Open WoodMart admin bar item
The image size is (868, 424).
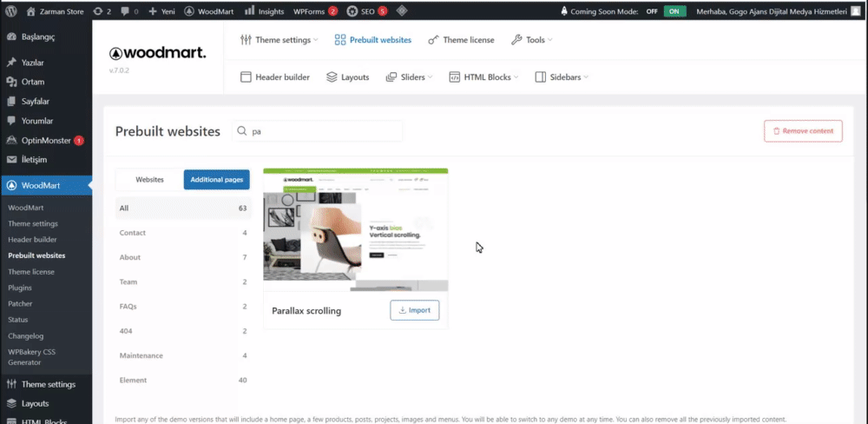point(208,11)
